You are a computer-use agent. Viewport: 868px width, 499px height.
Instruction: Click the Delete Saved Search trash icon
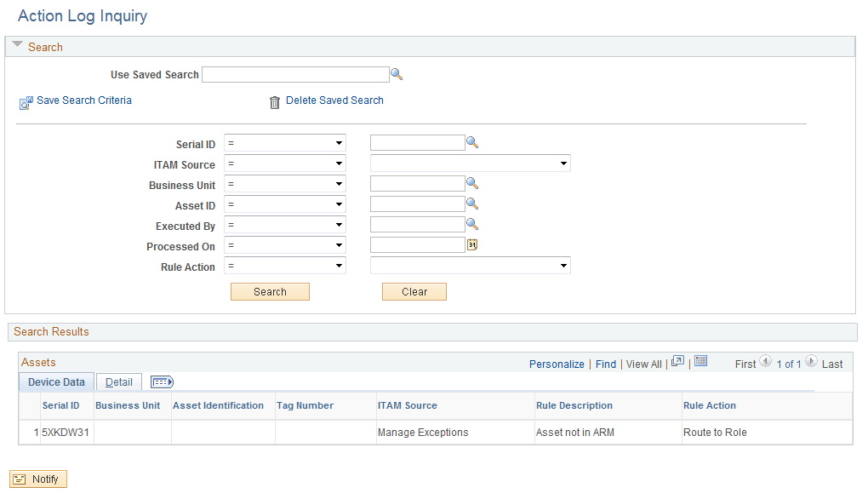point(275,100)
